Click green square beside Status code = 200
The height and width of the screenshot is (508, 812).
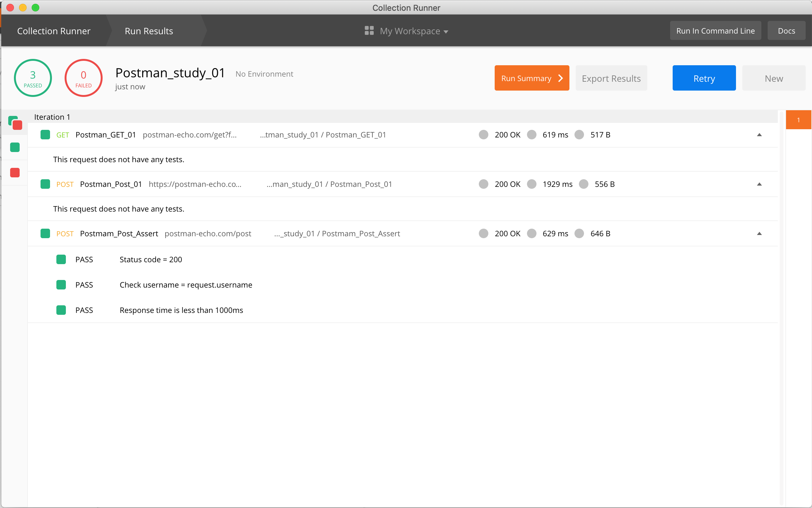coord(61,259)
